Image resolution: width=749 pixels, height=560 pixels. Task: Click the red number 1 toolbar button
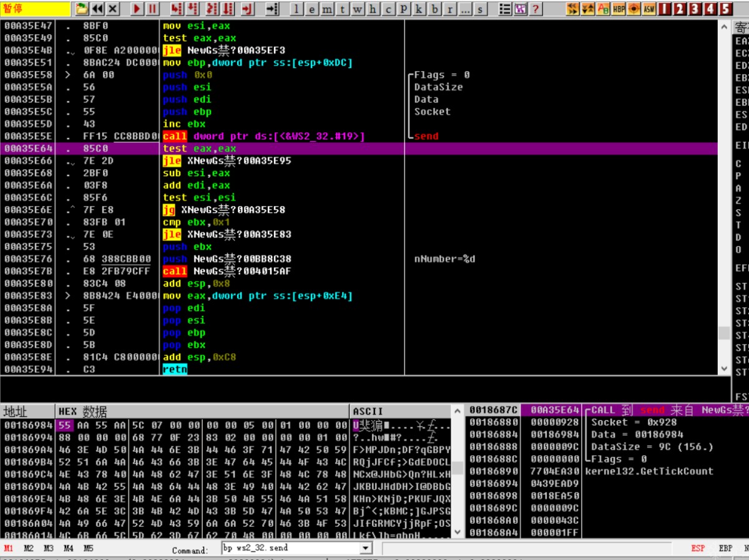pos(664,9)
